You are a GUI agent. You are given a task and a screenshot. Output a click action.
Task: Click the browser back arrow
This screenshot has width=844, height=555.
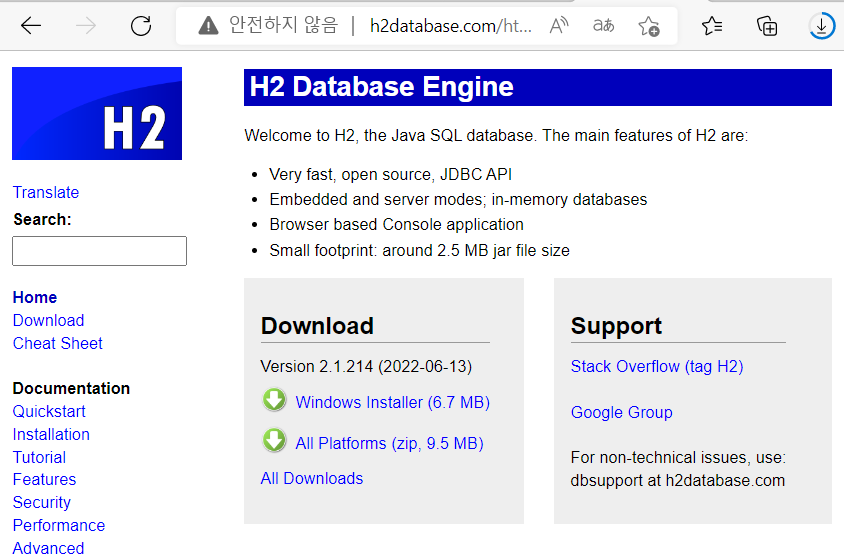click(x=31, y=25)
